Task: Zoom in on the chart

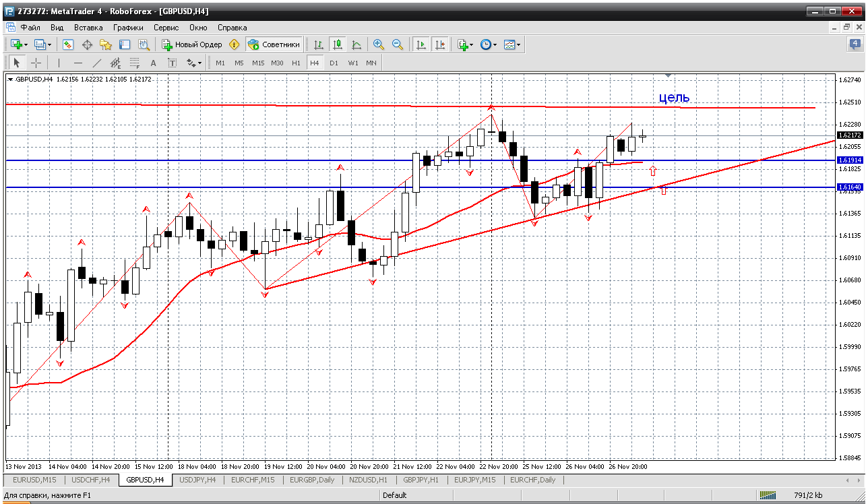Action: coord(379,44)
